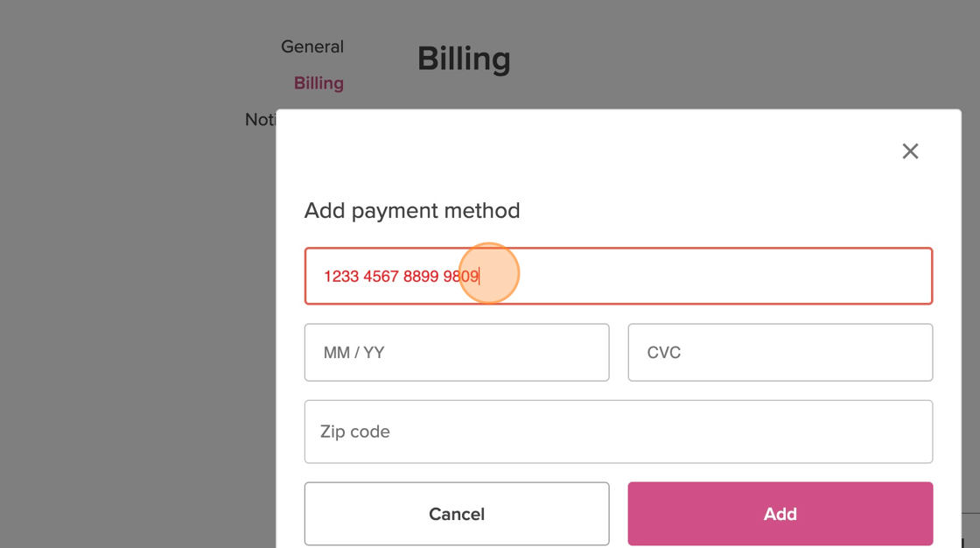Select the Zip code field

[x=618, y=432]
